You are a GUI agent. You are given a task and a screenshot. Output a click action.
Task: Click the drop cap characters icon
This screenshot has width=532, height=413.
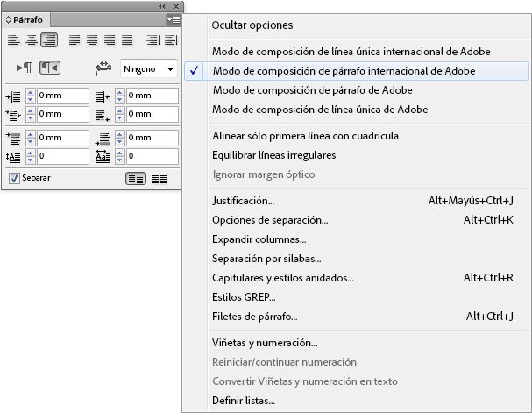(103, 157)
